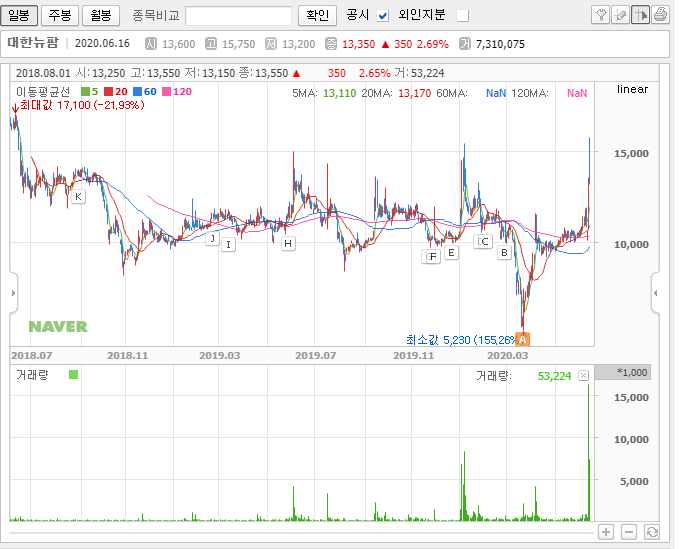
Task: Click the 5MA value 13,110
Action: coord(340,93)
